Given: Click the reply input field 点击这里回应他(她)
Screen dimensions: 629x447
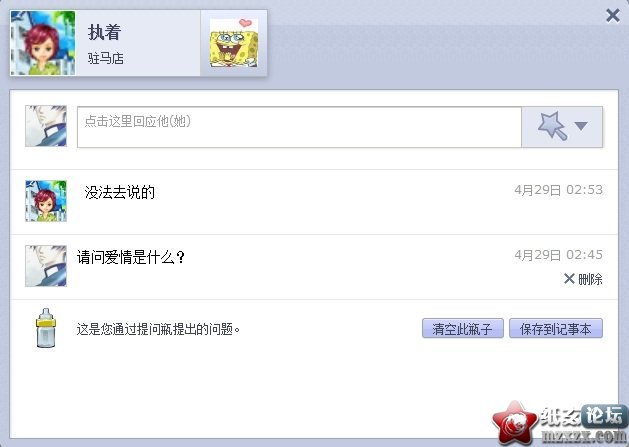Looking at the screenshot, I should (299, 127).
